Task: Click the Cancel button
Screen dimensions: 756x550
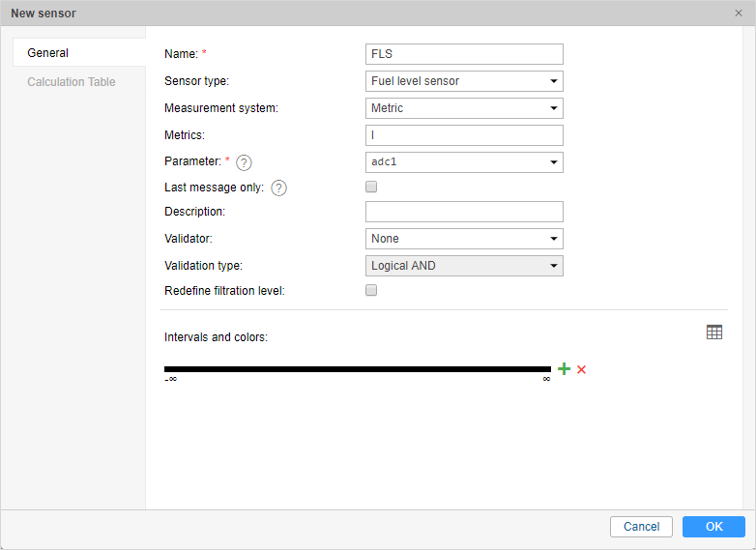Action: click(641, 527)
